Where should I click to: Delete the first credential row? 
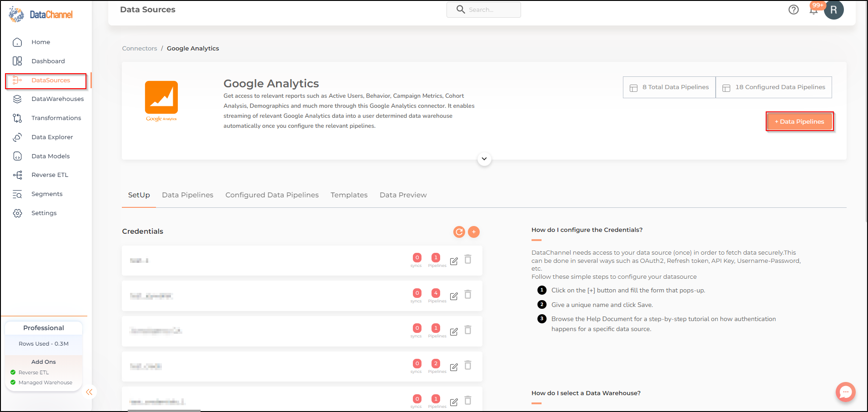click(x=468, y=259)
